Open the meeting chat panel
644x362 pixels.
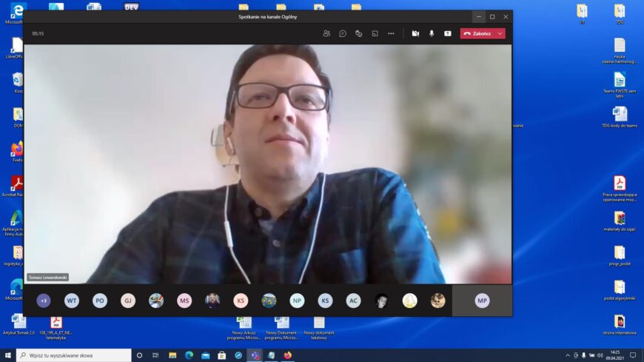343,34
